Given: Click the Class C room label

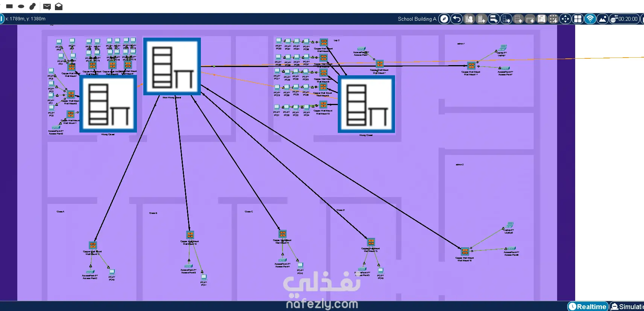Looking at the screenshot, I should 249,212.
